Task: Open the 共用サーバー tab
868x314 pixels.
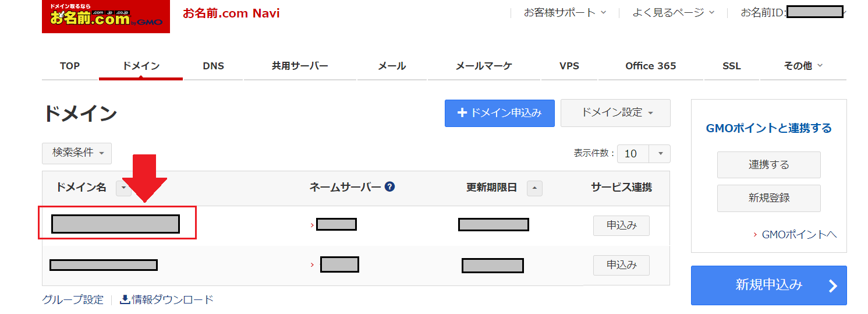Action: point(300,66)
